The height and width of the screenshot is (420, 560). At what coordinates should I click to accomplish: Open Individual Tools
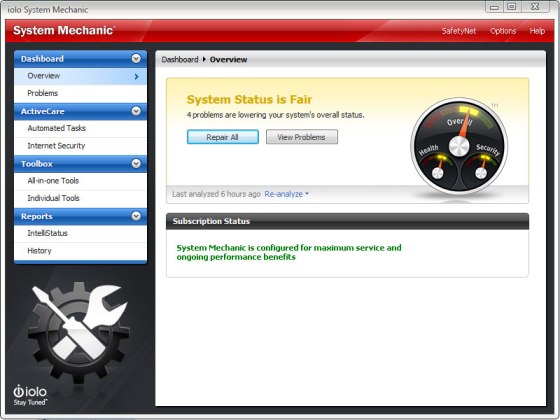(80, 198)
